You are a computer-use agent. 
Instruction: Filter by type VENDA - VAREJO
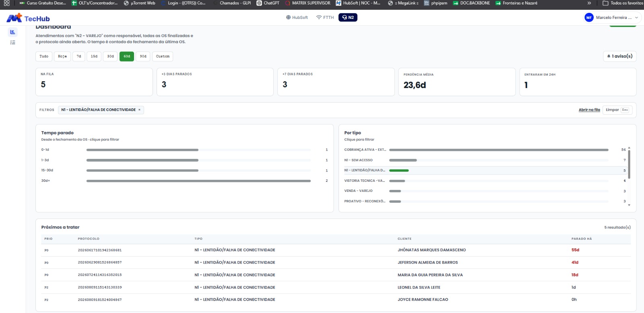[x=485, y=191]
